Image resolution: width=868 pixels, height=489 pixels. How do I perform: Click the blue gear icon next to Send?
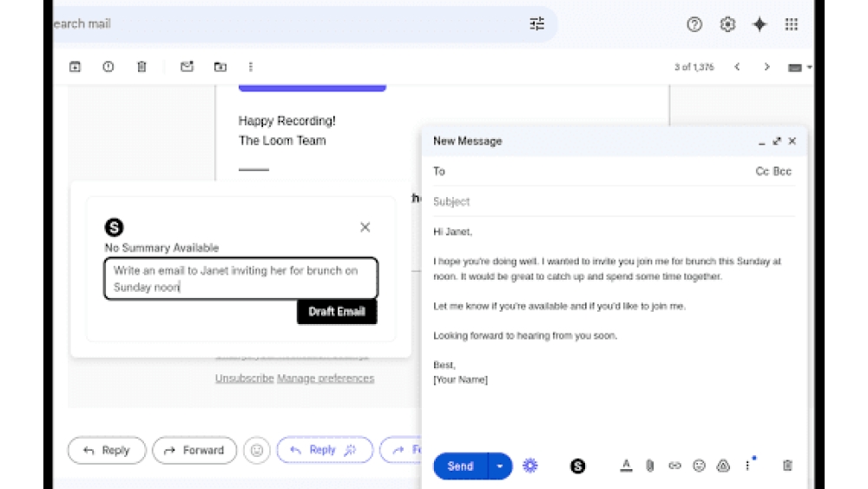click(529, 466)
